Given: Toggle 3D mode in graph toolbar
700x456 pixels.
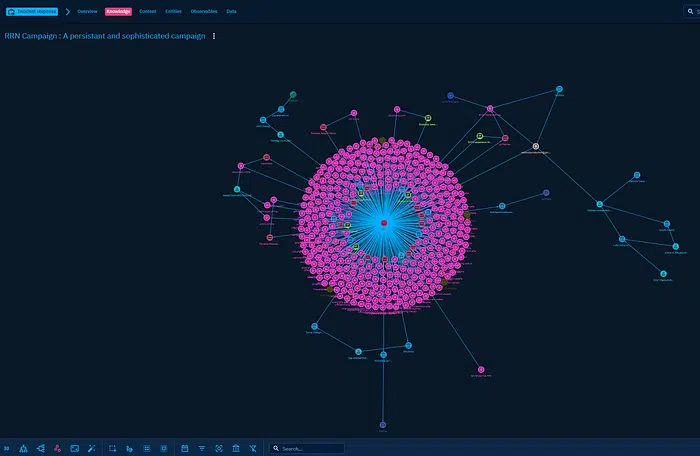Looking at the screenshot, I should click(7, 449).
